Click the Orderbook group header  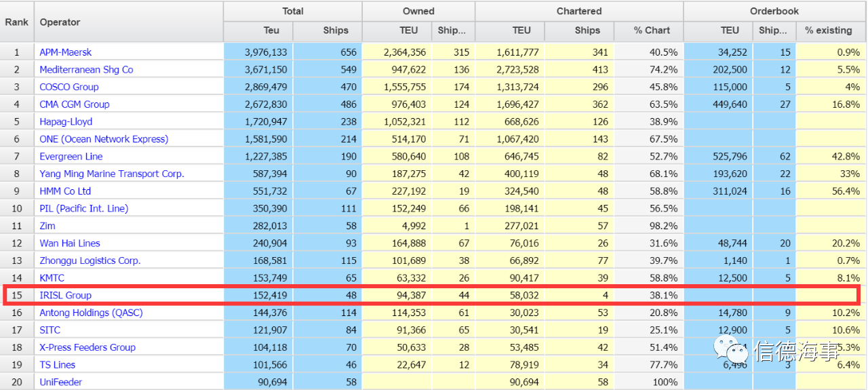[x=774, y=12]
